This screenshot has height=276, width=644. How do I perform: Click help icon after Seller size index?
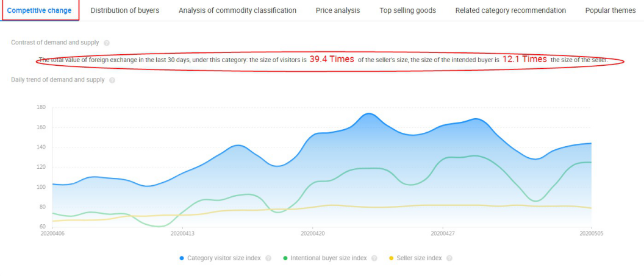pyautogui.click(x=449, y=258)
